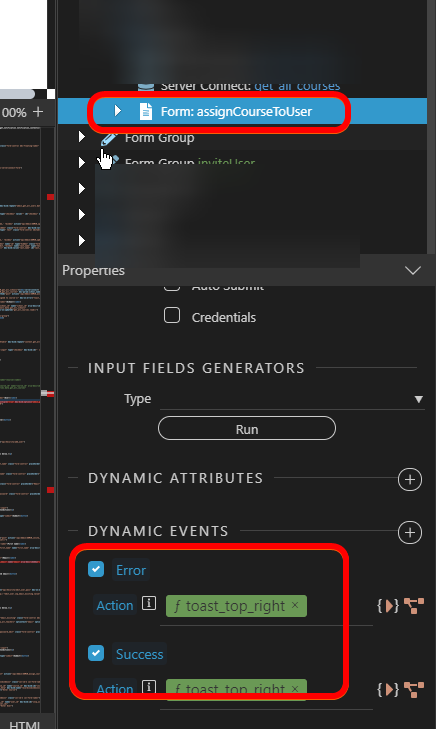Click the Success event label

pos(139,654)
